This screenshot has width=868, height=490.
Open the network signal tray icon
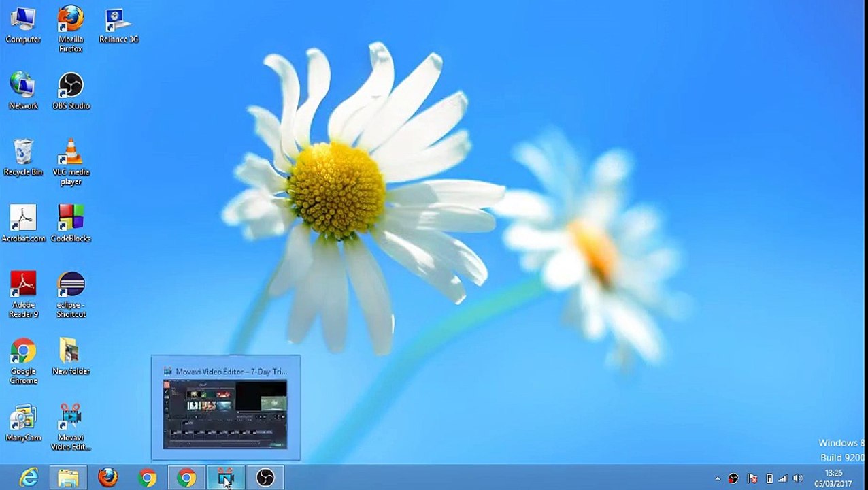783,478
